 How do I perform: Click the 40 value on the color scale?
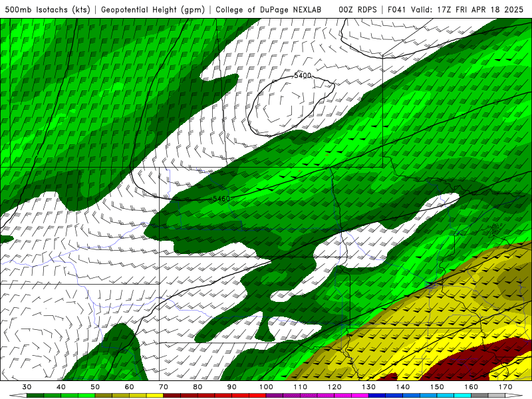pyautogui.click(x=61, y=387)
